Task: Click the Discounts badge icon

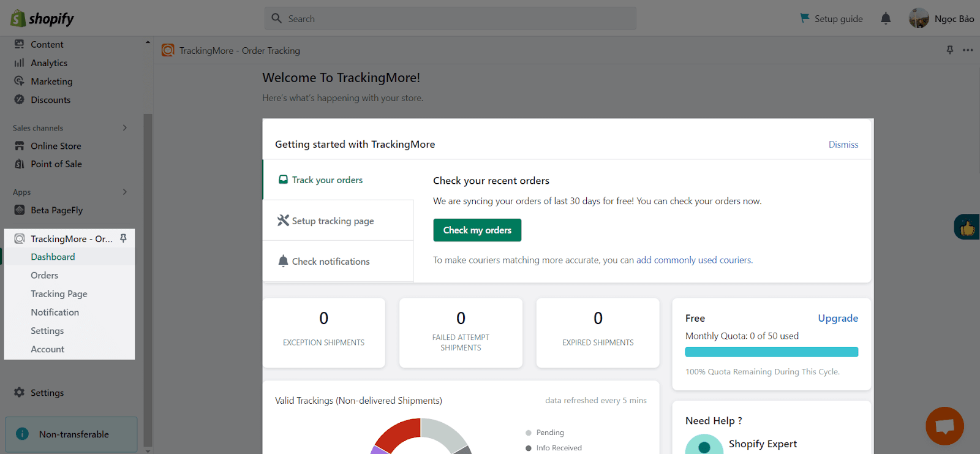Action: point(20,99)
